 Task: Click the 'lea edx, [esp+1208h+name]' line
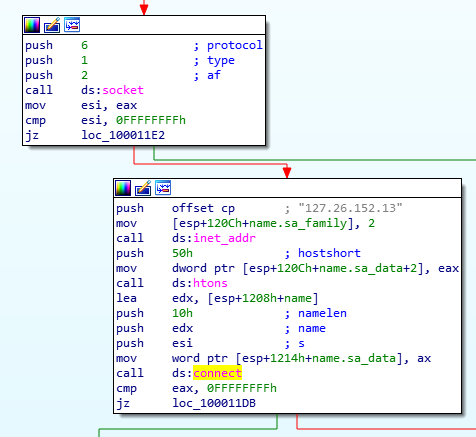coord(217,298)
